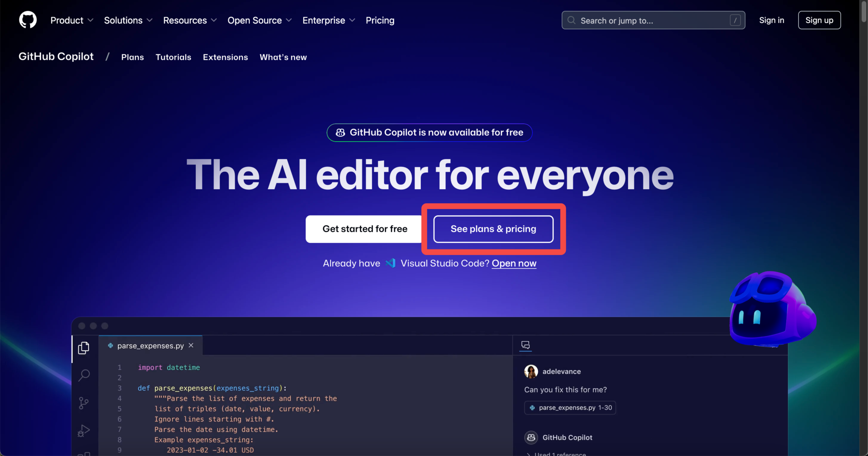Click the GitHub Copilot avatar icon in chat
The height and width of the screenshot is (456, 868).
tap(531, 437)
